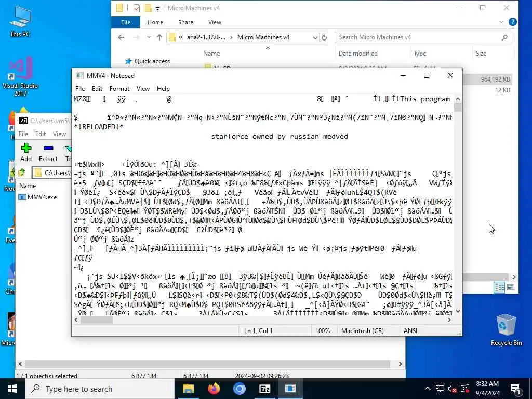This screenshot has width=532, height=399.
Task: Click the taskbar search box
Action: click(100, 389)
